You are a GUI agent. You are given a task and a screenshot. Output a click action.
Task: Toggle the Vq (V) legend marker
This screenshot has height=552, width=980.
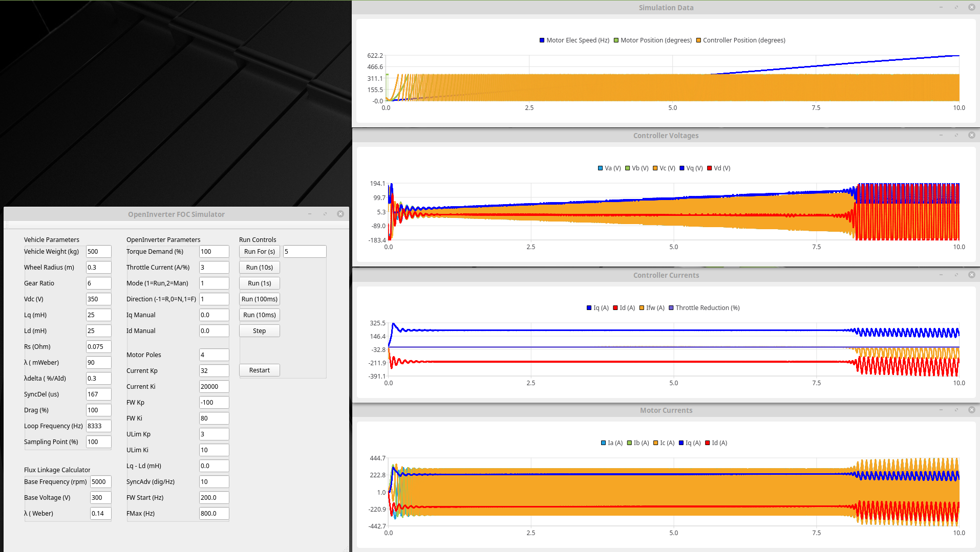[x=682, y=168]
